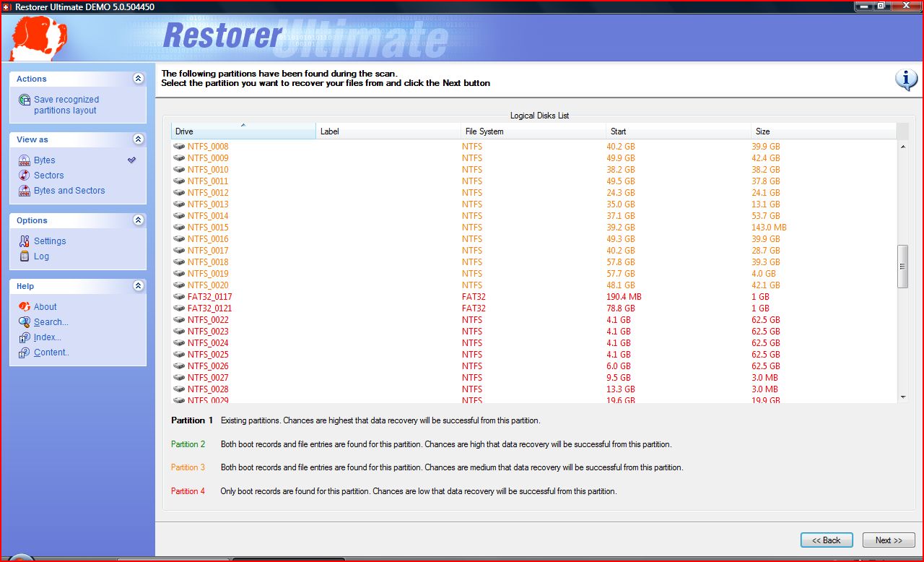Select the NTFS_0011 partition row
Screen dimensions: 924x562
(x=533, y=181)
